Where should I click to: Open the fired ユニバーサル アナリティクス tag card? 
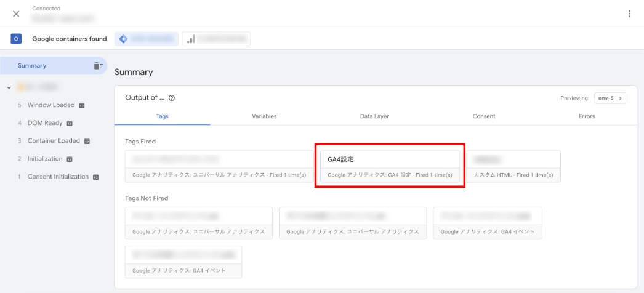pyautogui.click(x=219, y=166)
